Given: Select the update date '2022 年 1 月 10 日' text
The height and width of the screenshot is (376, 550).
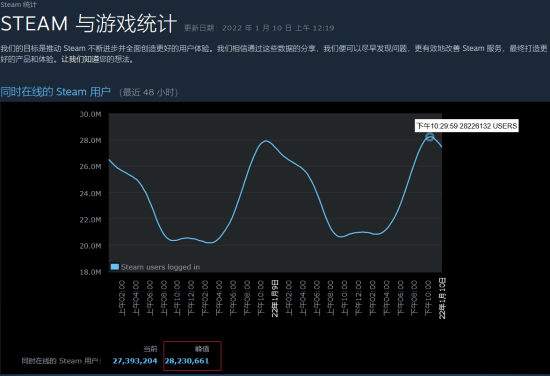Looking at the screenshot, I should pyautogui.click(x=257, y=28).
